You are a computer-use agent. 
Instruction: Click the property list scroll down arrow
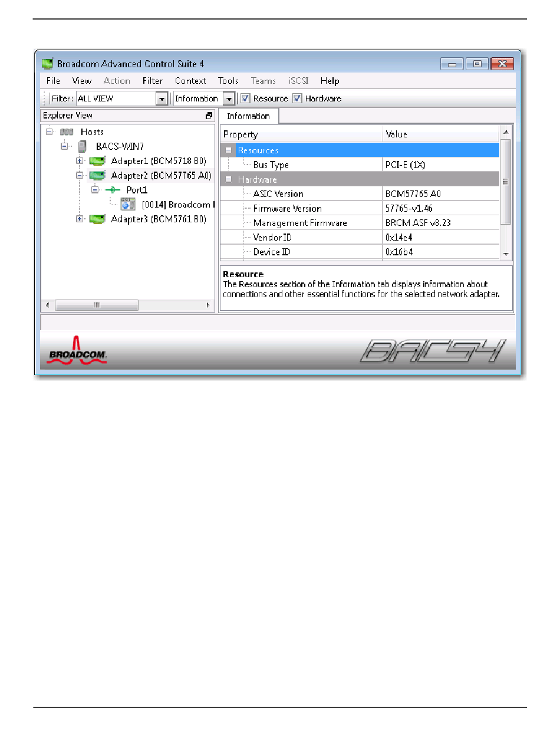[506, 254]
